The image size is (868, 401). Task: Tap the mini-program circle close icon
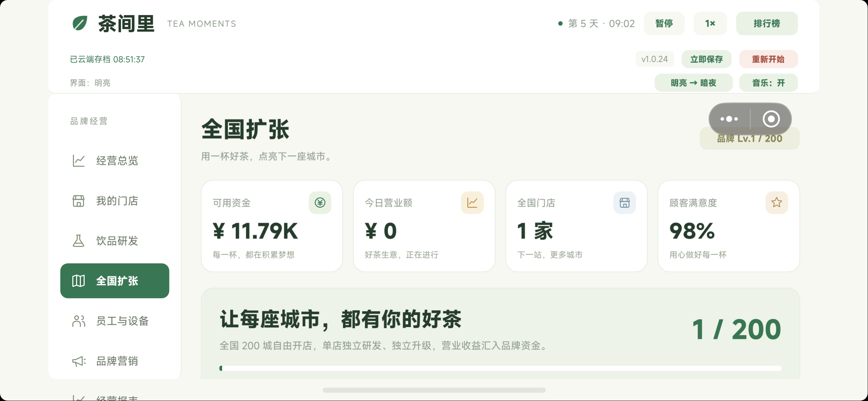[x=771, y=119]
